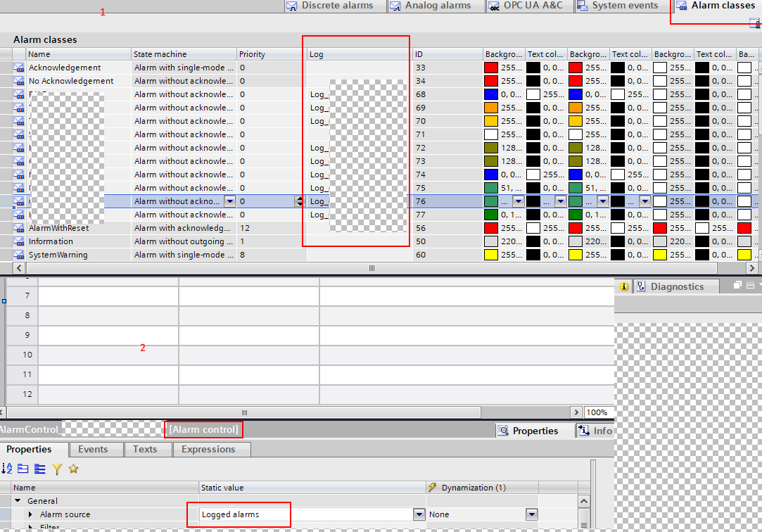The width and height of the screenshot is (762, 532).
Task: Select row header number 12
Action: pyautogui.click(x=21, y=394)
